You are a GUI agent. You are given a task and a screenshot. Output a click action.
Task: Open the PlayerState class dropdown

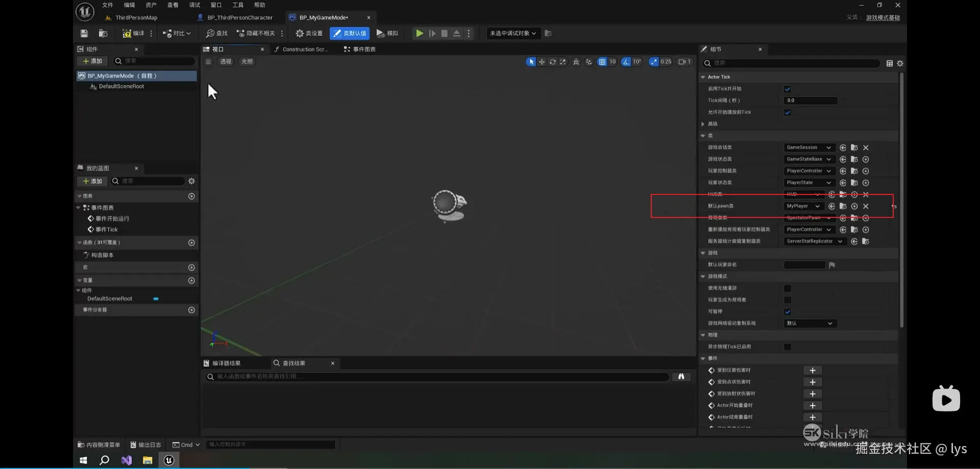click(x=810, y=183)
